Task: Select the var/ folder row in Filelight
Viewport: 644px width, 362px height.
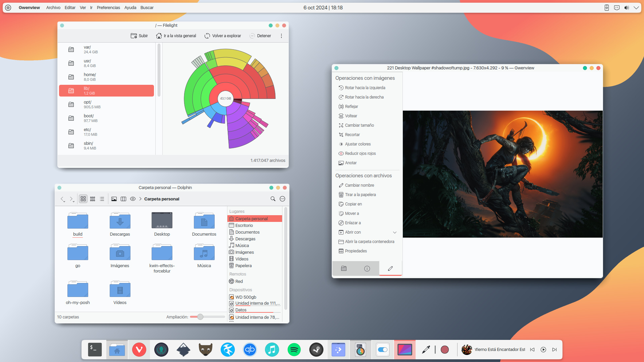Action: tap(106, 50)
